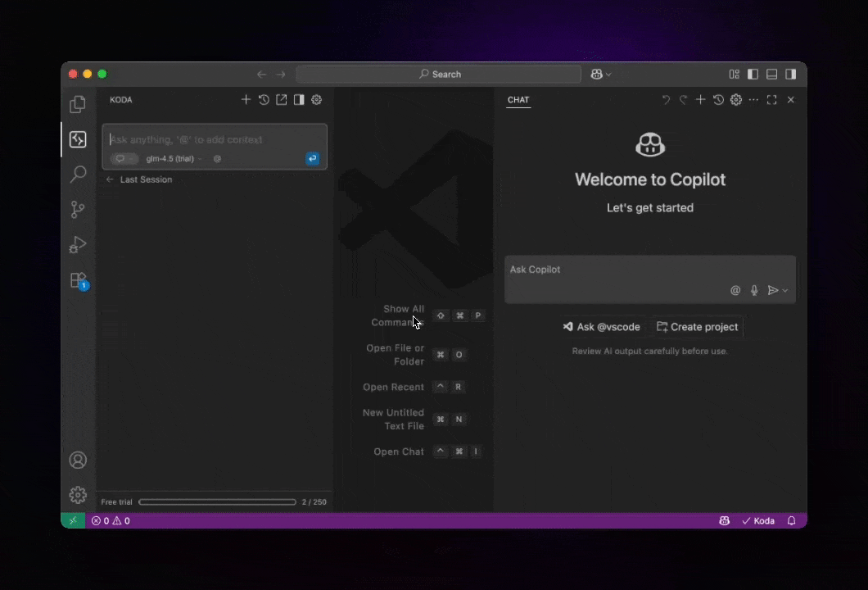The height and width of the screenshot is (590, 868).
Task: Expand the glm-4.5 (trial) model dropdown
Action: point(174,159)
